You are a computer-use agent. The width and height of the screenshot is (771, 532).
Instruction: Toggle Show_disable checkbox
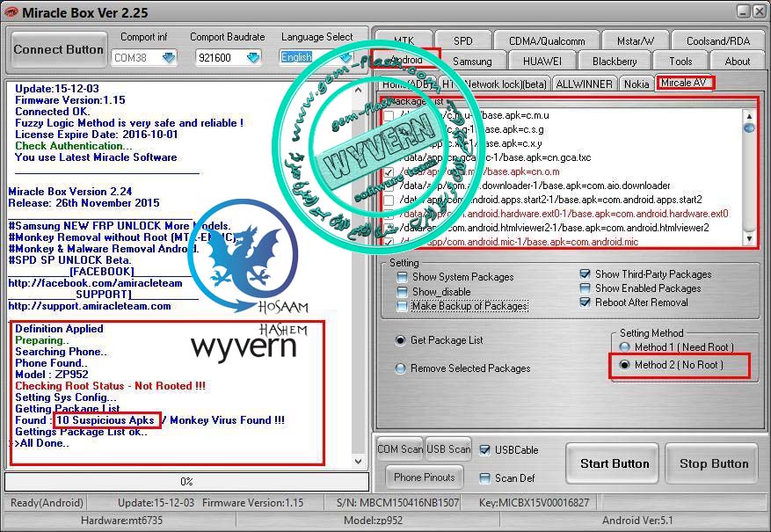403,292
